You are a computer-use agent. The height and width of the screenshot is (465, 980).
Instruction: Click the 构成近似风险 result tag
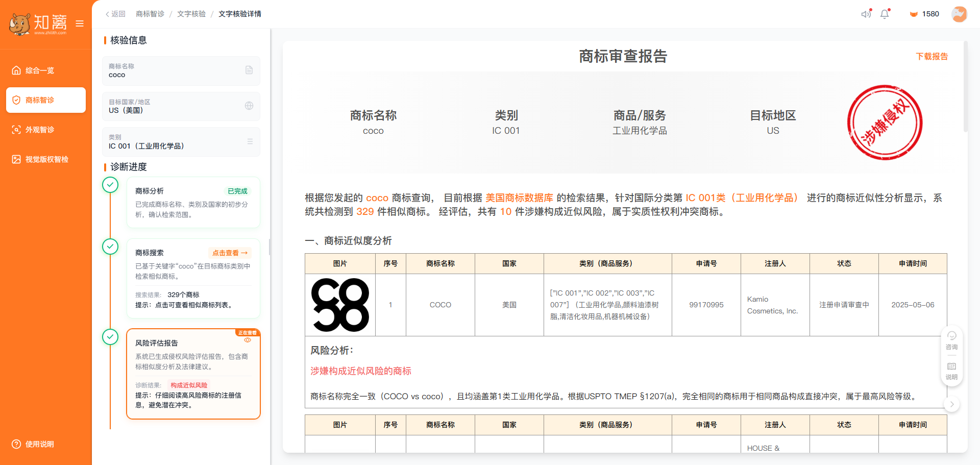click(189, 385)
